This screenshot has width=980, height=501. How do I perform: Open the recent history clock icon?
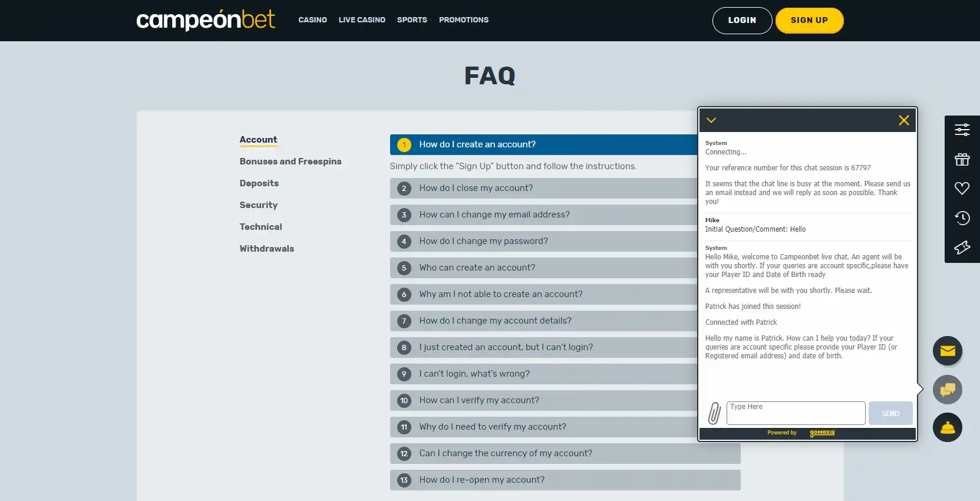(x=962, y=218)
